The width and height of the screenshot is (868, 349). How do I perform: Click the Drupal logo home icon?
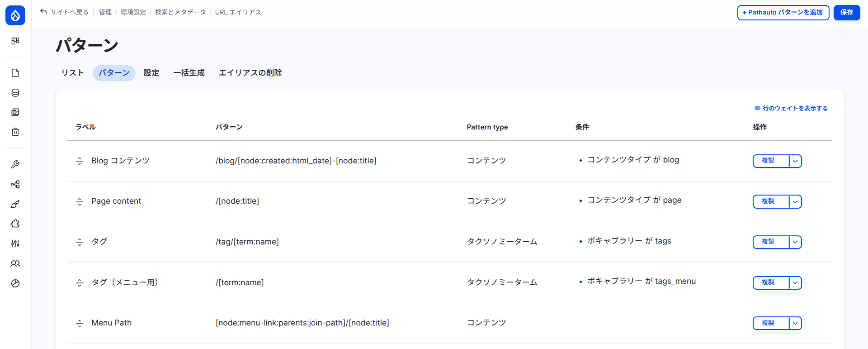(x=15, y=15)
